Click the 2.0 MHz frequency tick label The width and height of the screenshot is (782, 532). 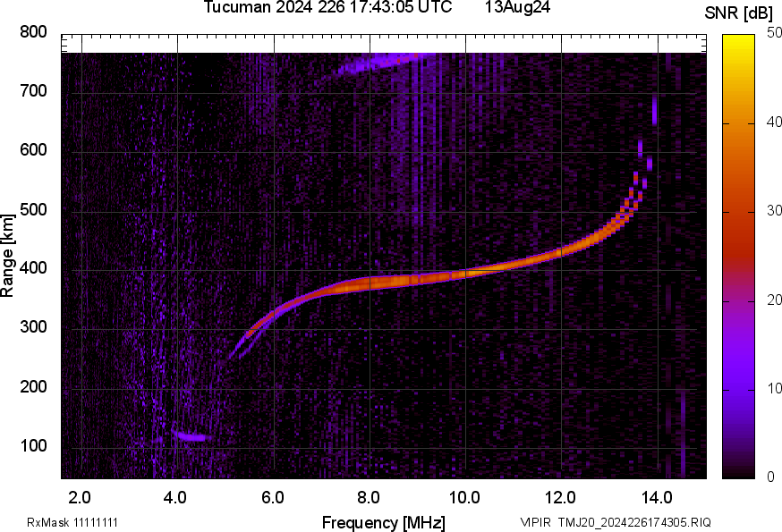(81, 497)
